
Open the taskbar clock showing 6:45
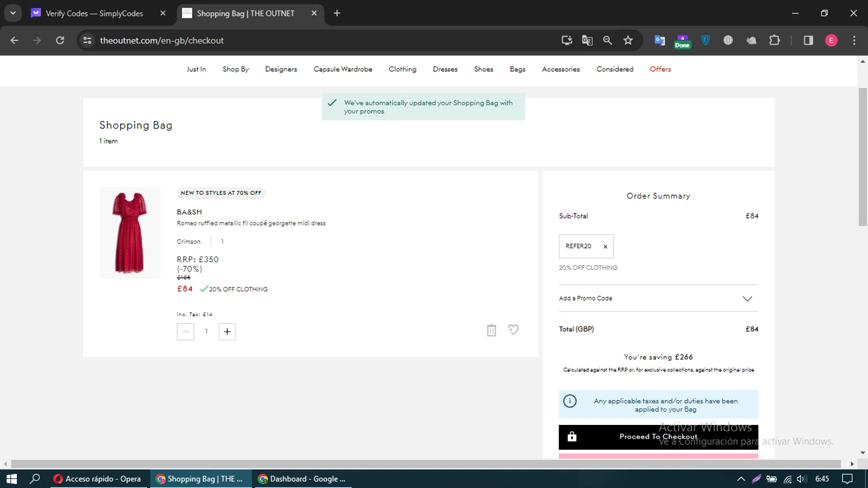point(822,479)
